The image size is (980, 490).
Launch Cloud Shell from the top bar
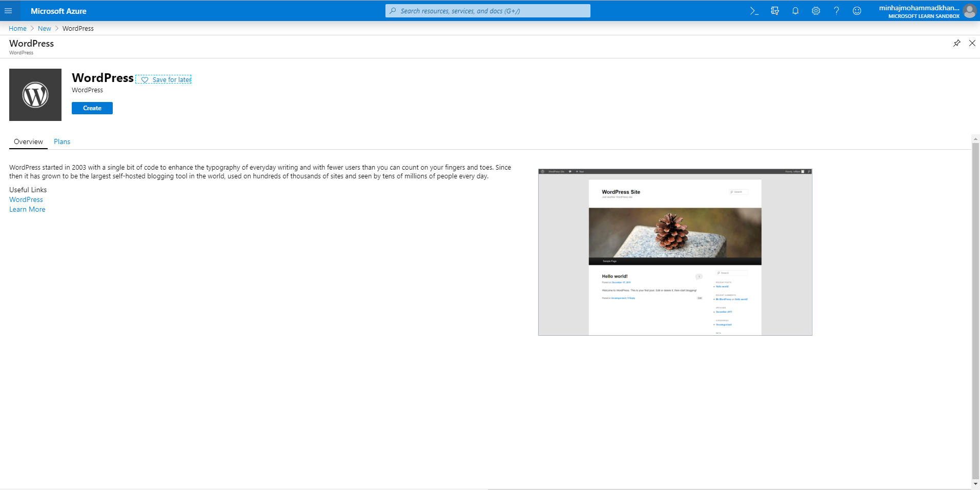point(754,11)
